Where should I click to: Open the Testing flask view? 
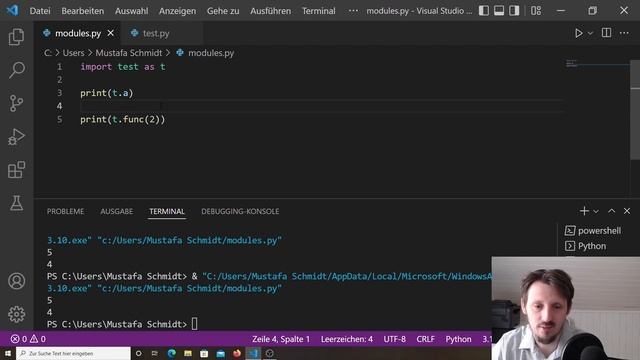coord(16,203)
